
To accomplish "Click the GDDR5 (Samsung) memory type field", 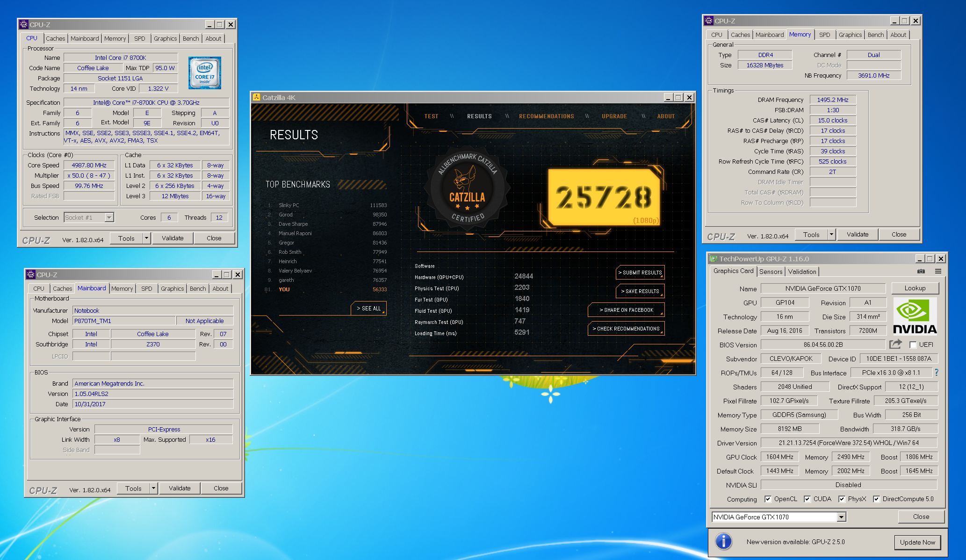I will [x=799, y=415].
